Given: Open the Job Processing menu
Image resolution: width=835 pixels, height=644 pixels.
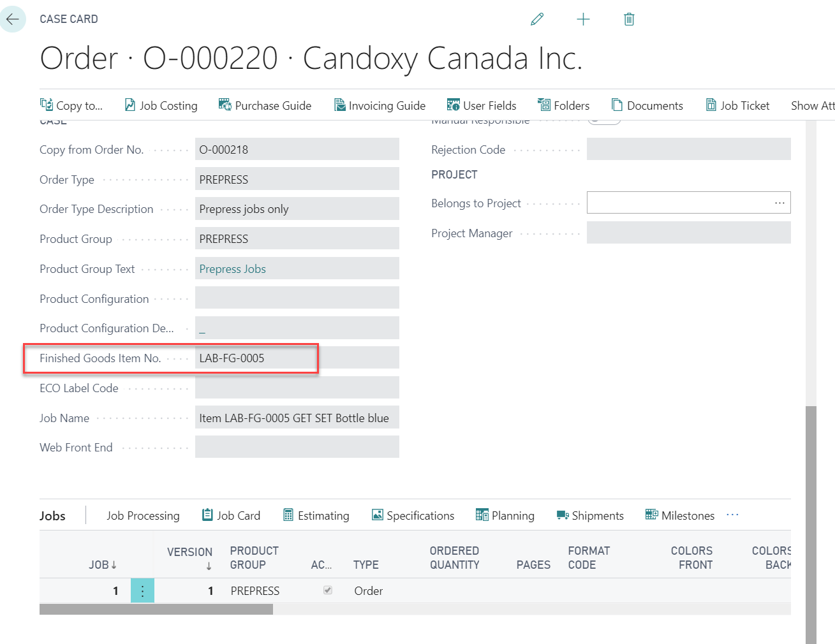Looking at the screenshot, I should (143, 516).
